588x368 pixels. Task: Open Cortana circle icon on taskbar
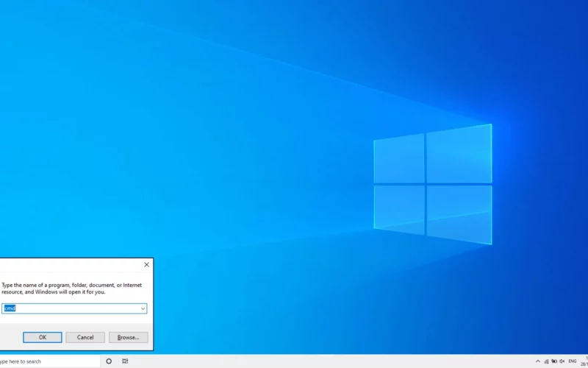tap(109, 361)
